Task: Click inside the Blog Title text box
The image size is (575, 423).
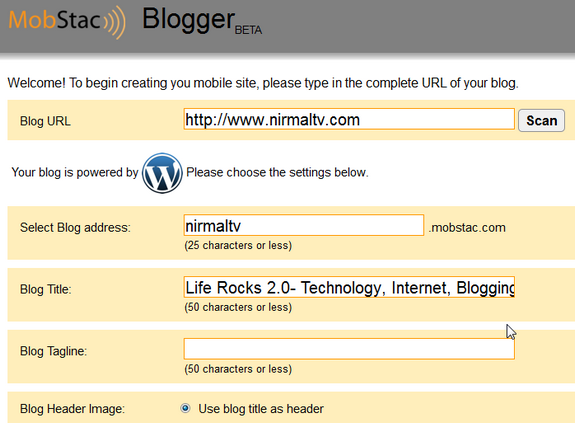Action: (349, 287)
